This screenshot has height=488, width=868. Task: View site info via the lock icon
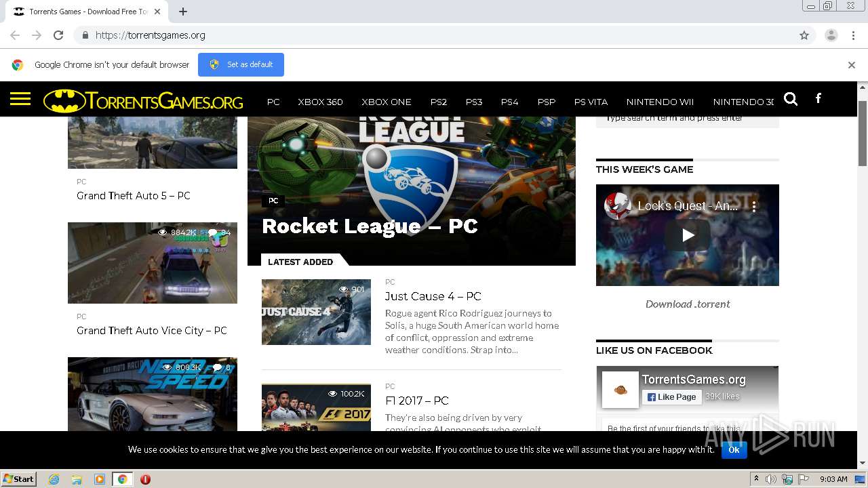[85, 35]
